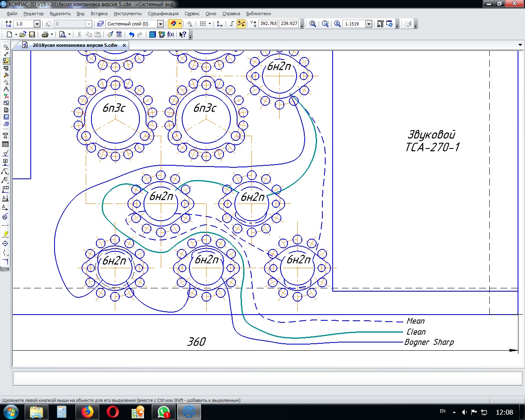Open the Инструменты menu
Screen dimensions: 525x420
128,14
